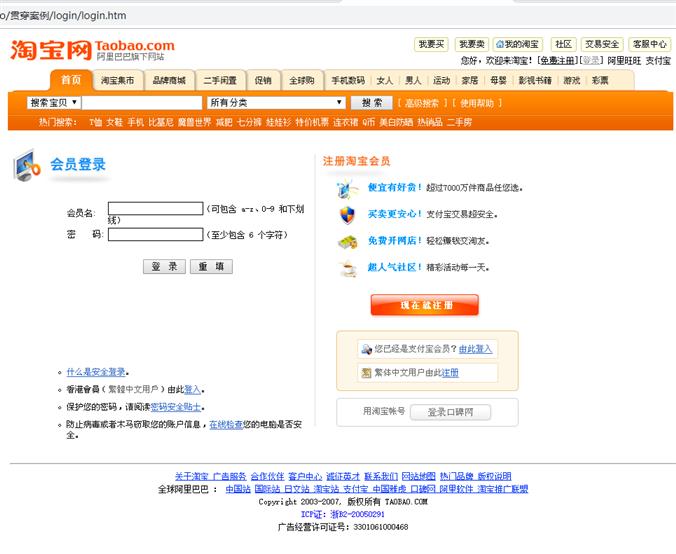Open the 使用帮助 link
This screenshot has height=554, width=676.
pos(477,103)
